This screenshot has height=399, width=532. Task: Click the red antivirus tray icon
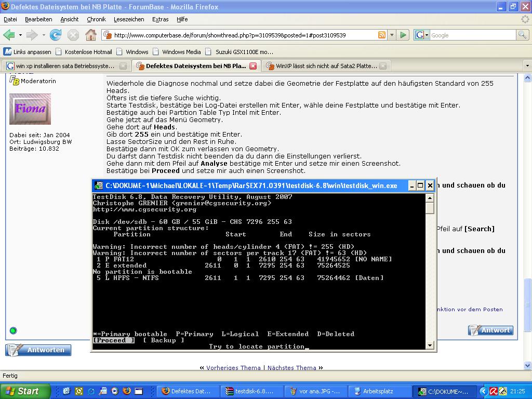pos(494,392)
